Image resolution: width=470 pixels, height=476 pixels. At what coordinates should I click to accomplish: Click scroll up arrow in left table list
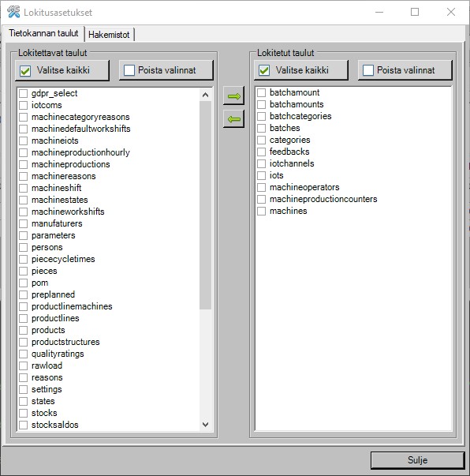[x=205, y=95]
